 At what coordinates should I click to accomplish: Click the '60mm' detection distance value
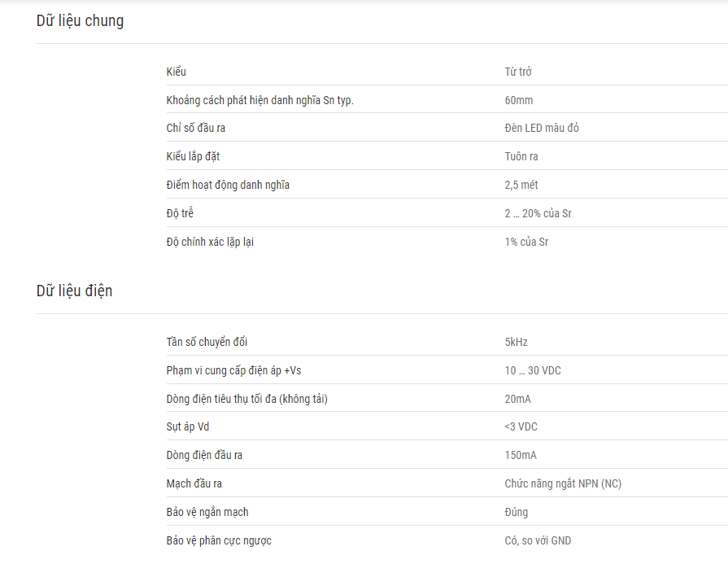[519, 100]
